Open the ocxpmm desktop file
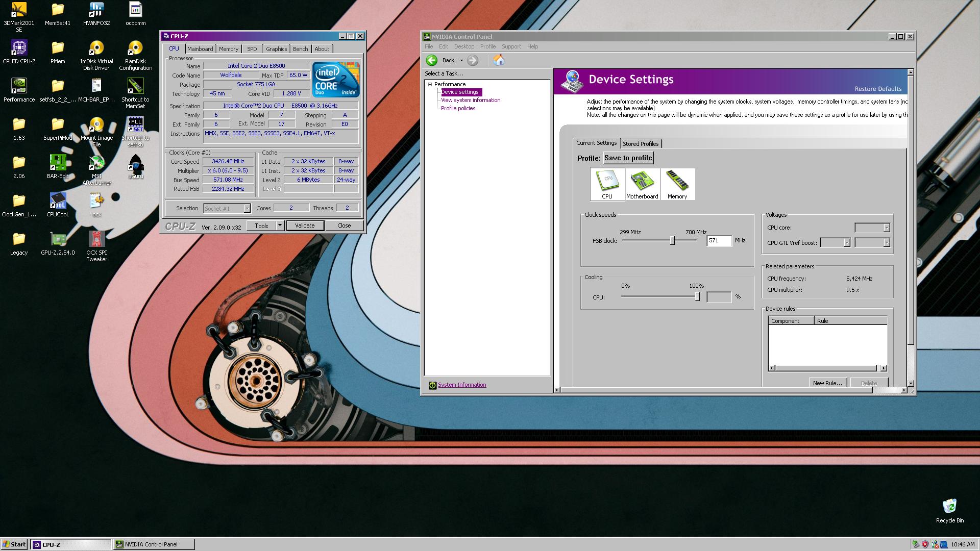The image size is (980, 551). click(x=135, y=14)
